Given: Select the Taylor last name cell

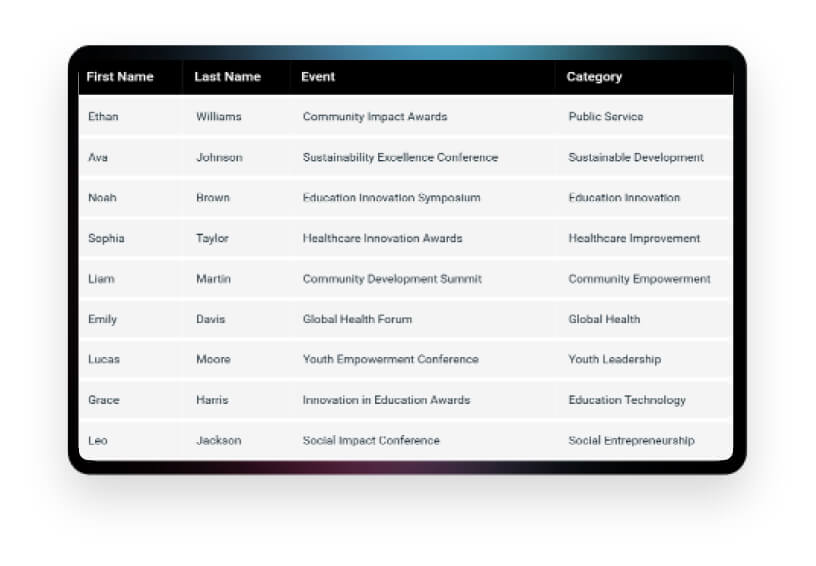Looking at the screenshot, I should [212, 239].
